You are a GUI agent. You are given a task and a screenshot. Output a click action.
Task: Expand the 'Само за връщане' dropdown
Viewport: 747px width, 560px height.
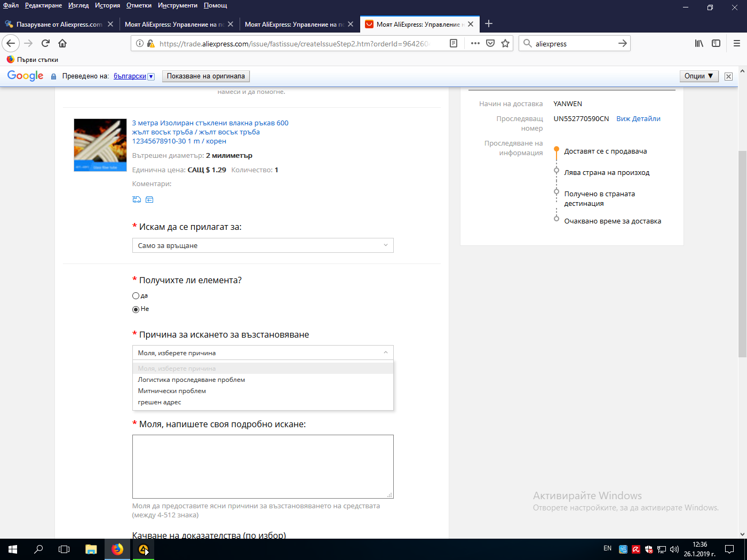coord(263,245)
